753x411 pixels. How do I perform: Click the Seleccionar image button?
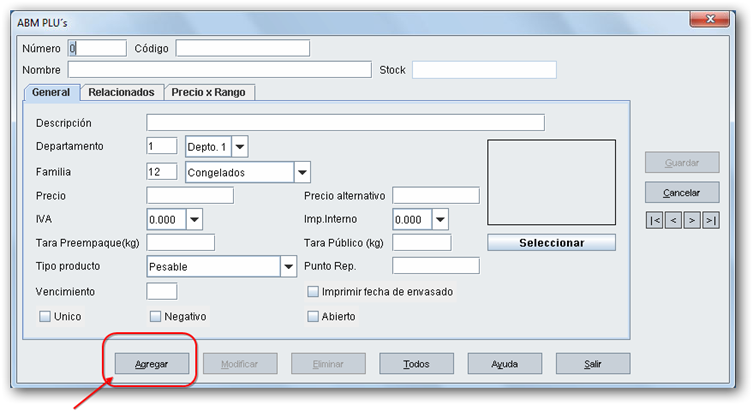551,243
